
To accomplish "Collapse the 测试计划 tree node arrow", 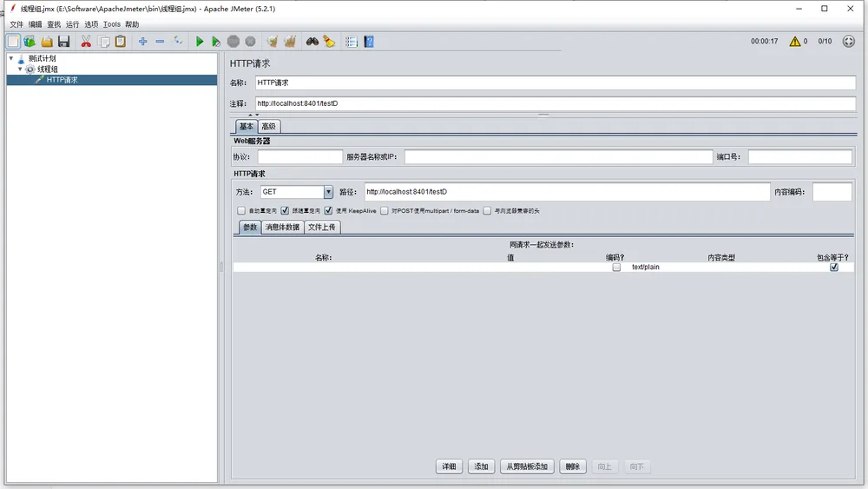I will pyautogui.click(x=11, y=58).
